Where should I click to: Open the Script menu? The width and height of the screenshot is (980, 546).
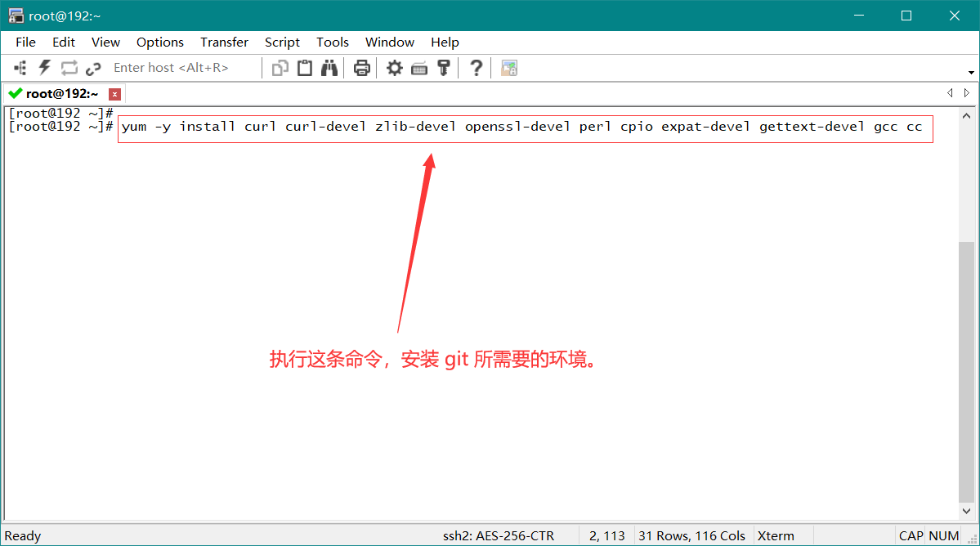point(282,43)
